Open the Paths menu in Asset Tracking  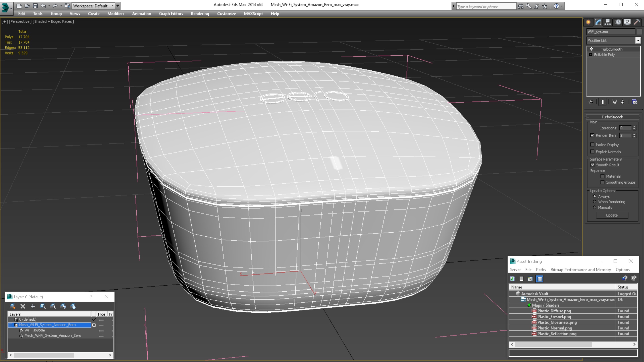point(541,269)
